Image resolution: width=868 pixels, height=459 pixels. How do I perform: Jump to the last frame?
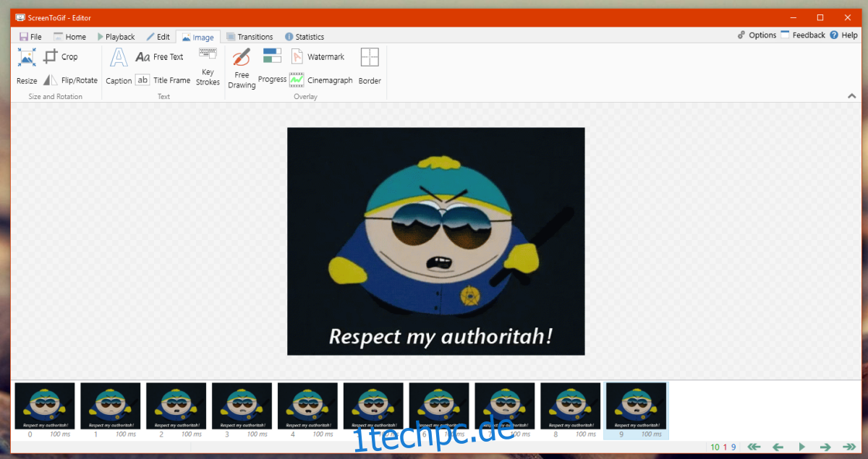(x=849, y=447)
